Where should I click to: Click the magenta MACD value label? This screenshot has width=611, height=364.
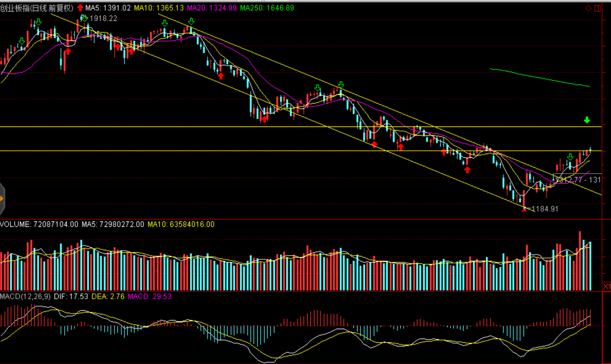[x=150, y=296]
